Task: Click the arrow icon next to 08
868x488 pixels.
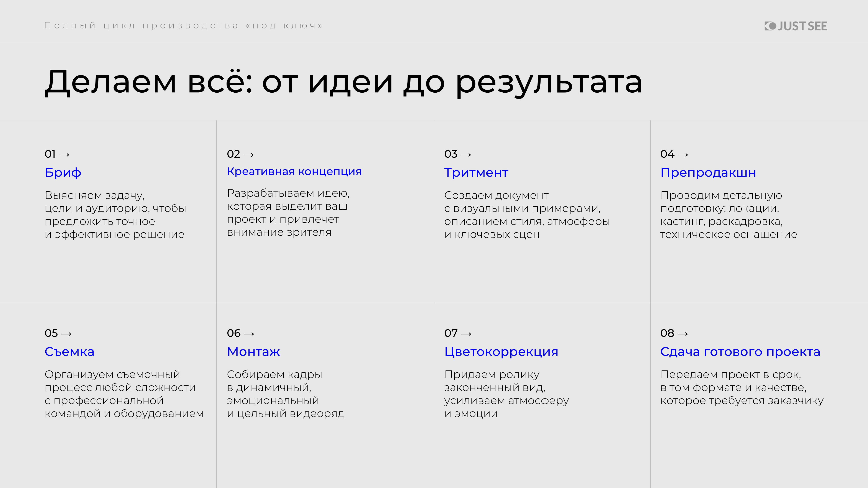Action: point(682,334)
